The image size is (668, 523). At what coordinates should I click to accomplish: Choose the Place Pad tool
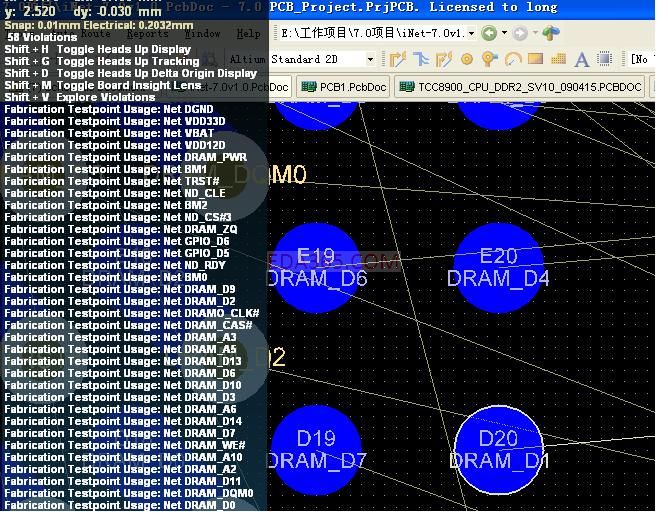pyautogui.click(x=467, y=59)
